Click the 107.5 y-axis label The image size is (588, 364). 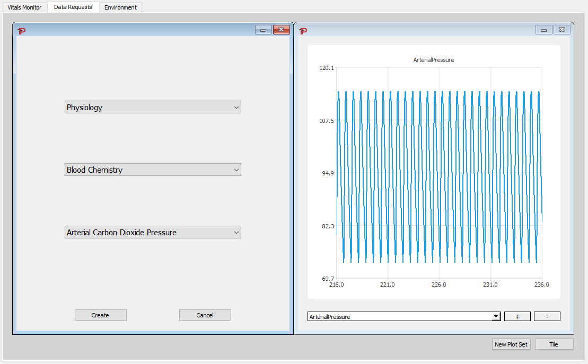click(x=326, y=121)
